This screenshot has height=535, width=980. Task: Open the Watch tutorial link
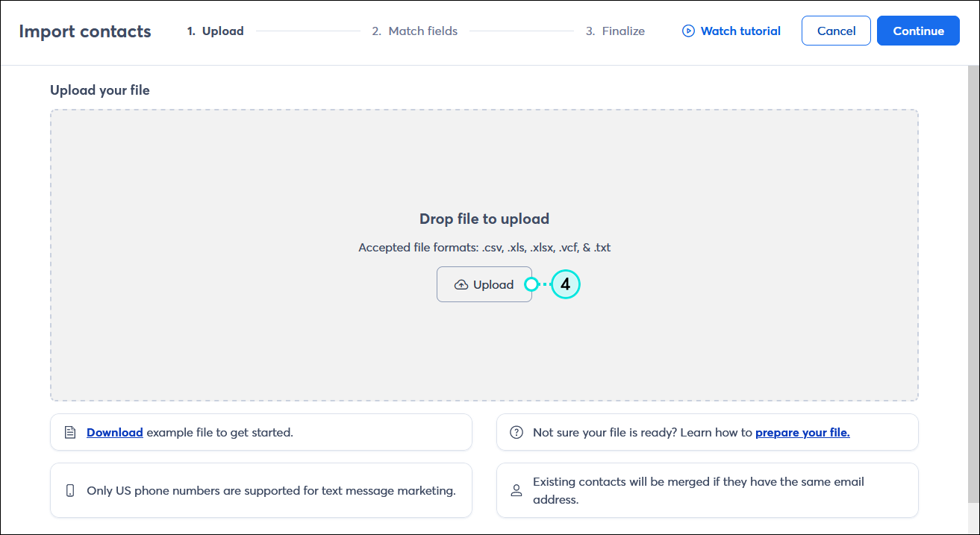click(740, 31)
